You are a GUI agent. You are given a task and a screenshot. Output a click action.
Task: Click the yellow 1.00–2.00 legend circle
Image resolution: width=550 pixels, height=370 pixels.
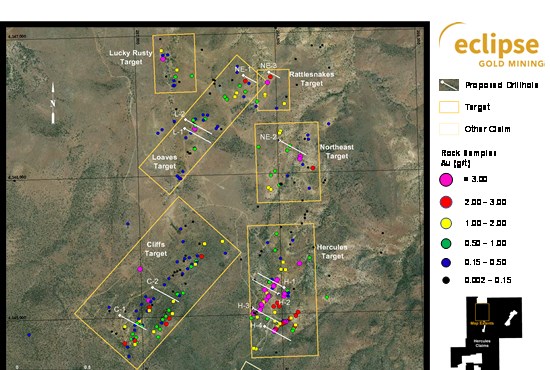(446, 223)
